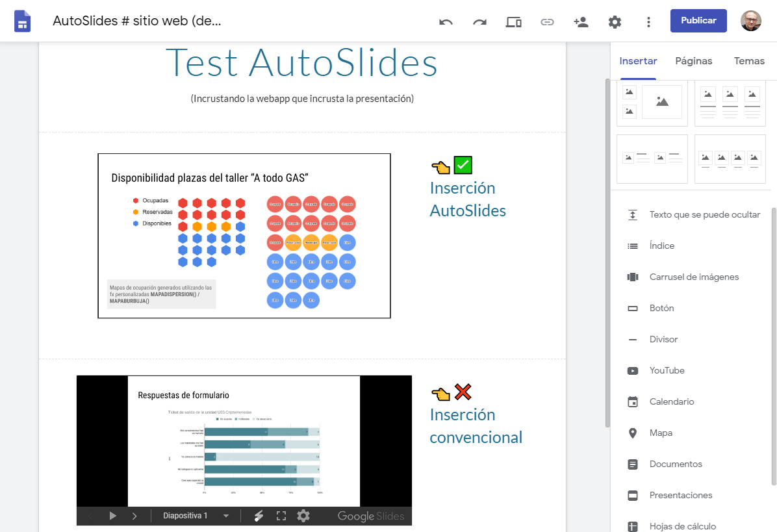777x532 pixels.
Task: Click the Publicar button
Action: [x=698, y=20]
